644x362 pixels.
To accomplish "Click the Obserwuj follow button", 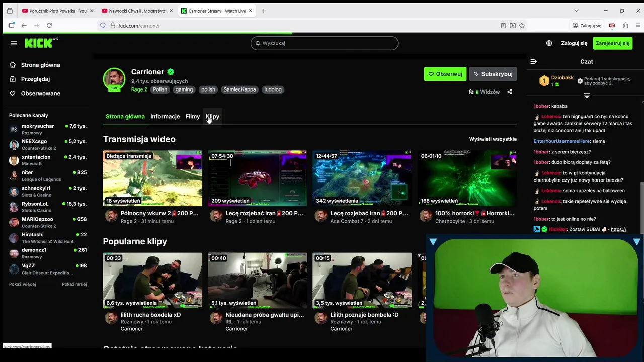I will [445, 74].
